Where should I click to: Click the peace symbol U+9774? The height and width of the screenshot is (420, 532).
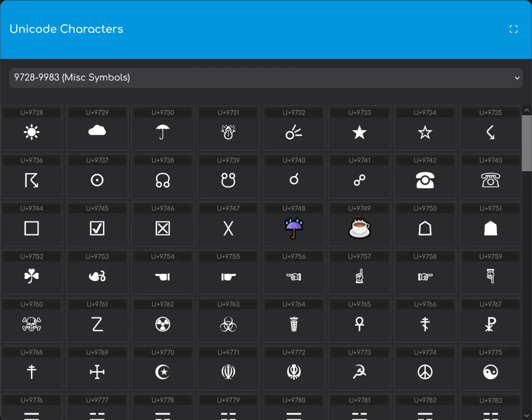click(x=425, y=371)
